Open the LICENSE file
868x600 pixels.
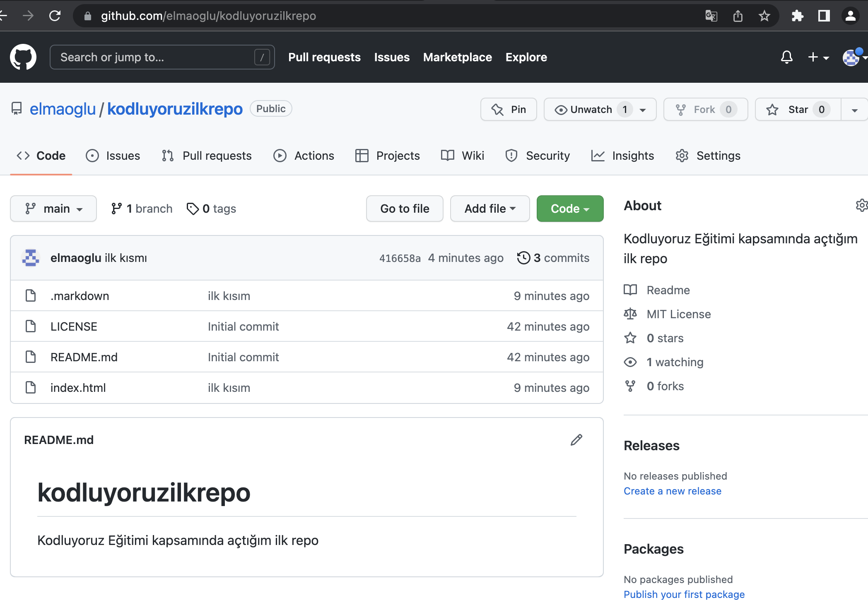point(74,326)
